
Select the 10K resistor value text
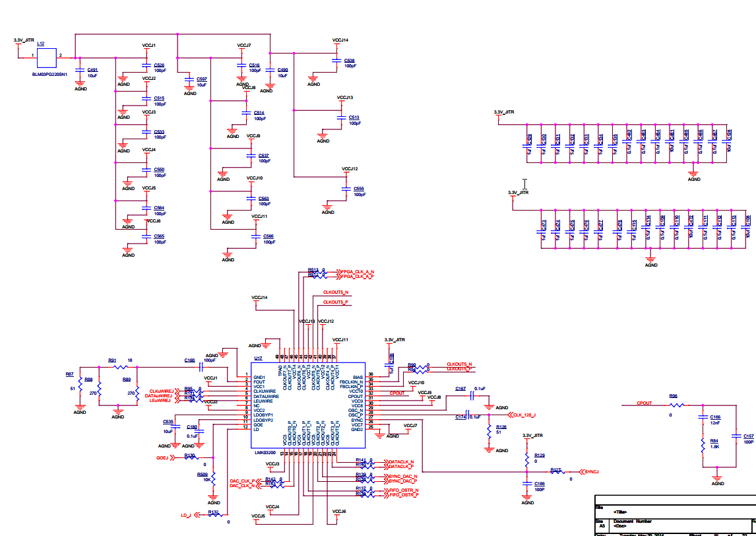pyautogui.click(x=207, y=480)
